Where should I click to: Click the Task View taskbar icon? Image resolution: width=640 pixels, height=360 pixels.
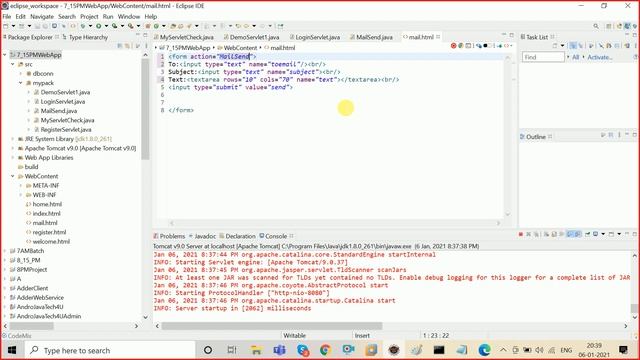(x=232, y=350)
